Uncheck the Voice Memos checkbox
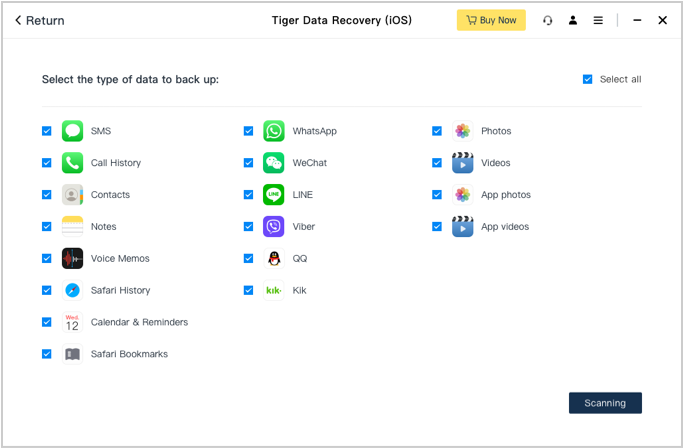 point(47,258)
